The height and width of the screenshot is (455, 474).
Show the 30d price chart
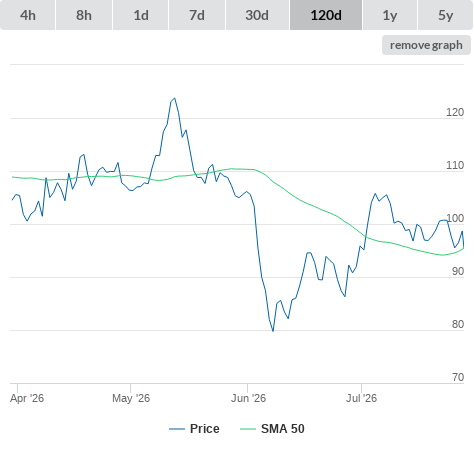pos(257,15)
